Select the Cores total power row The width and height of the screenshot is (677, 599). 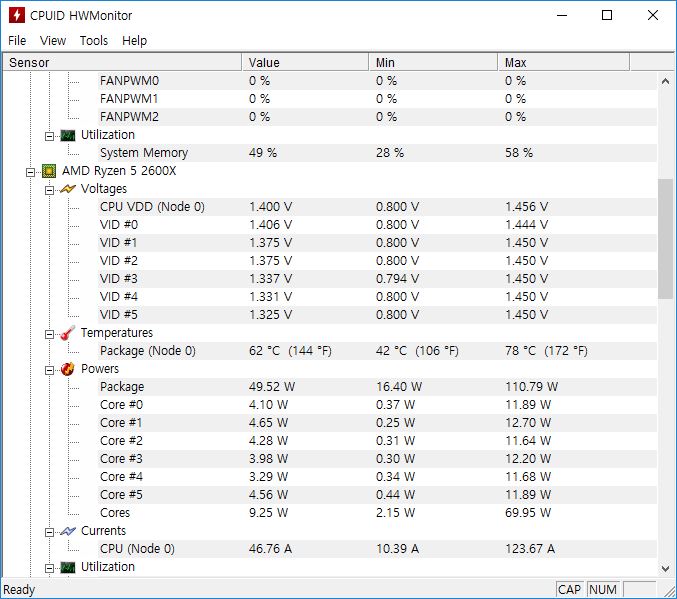tap(378, 513)
